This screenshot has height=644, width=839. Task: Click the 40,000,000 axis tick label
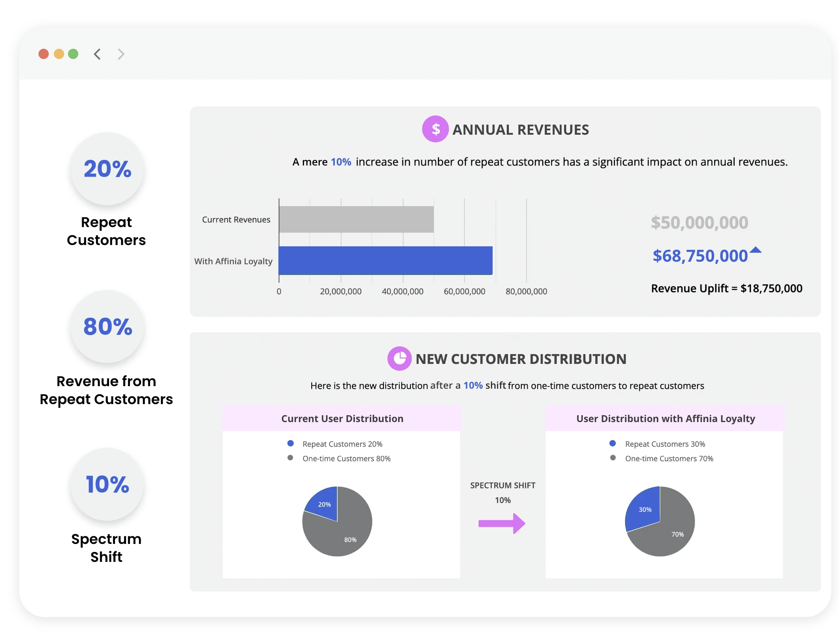click(x=402, y=291)
